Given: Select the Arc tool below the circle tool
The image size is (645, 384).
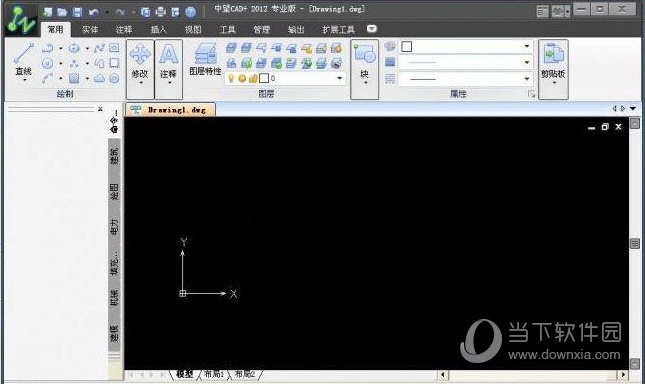Looking at the screenshot, I should pos(48,78).
